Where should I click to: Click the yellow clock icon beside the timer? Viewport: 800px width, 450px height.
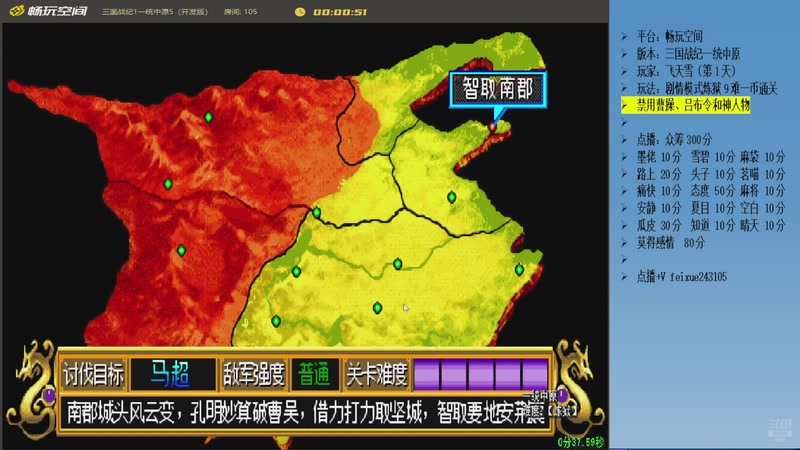(x=300, y=11)
